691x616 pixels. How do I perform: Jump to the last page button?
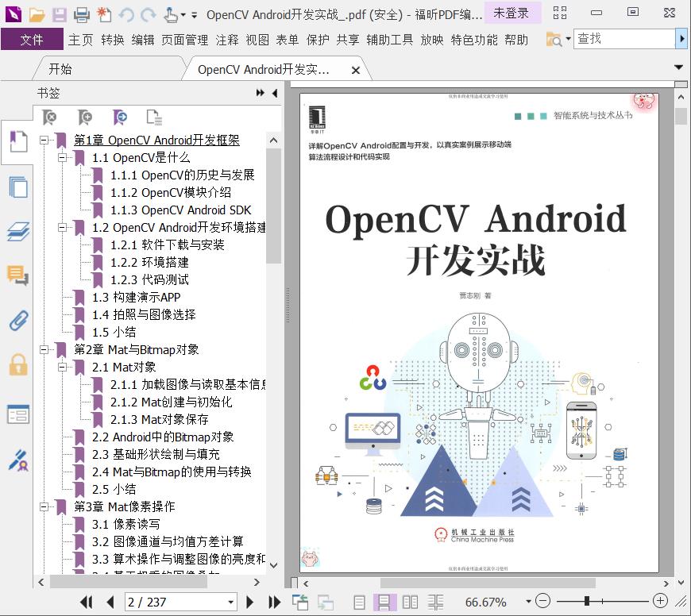coord(275,602)
